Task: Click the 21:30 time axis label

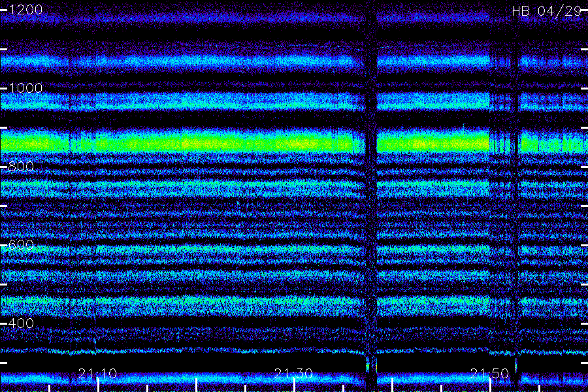Action: [293, 374]
